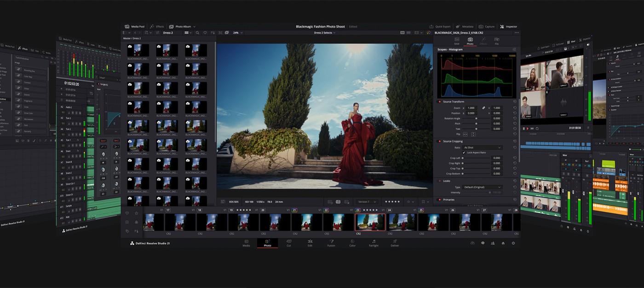This screenshot has height=288, width=644.
Task: Open the Deliver page
Action: click(x=394, y=242)
